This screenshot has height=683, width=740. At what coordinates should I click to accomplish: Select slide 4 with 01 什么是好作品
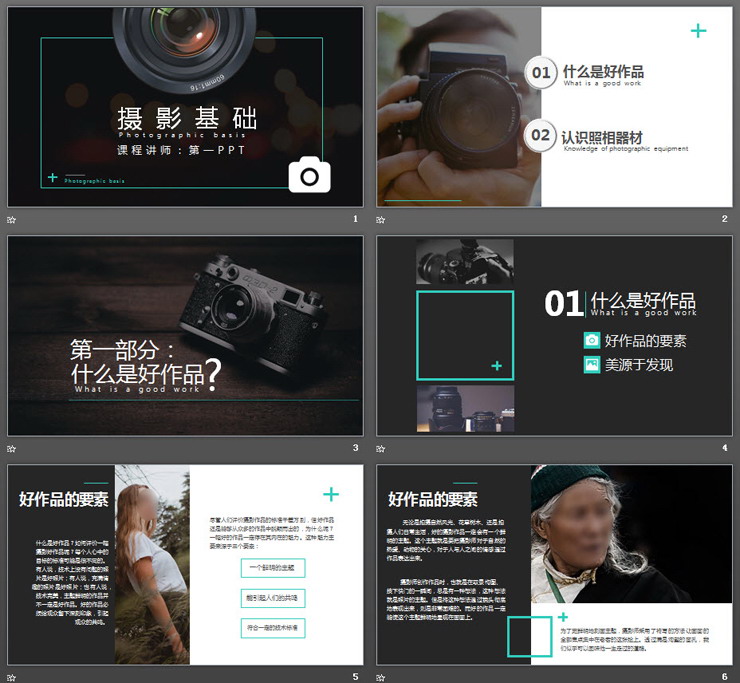pos(554,336)
